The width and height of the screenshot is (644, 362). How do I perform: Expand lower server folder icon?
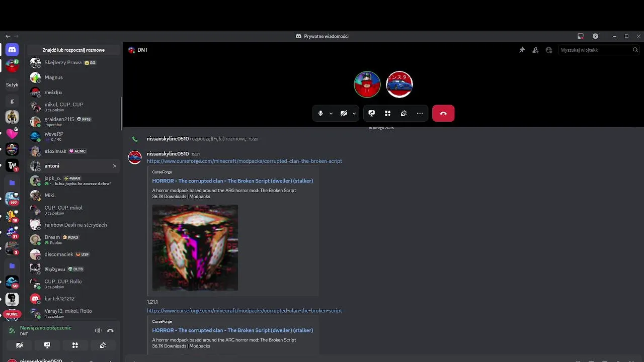12,265
